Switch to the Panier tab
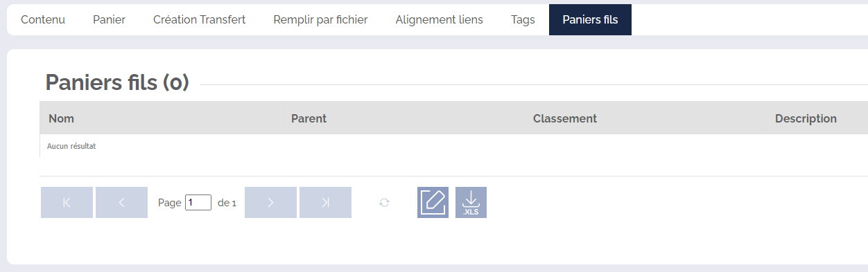The image size is (868, 272). [109, 19]
